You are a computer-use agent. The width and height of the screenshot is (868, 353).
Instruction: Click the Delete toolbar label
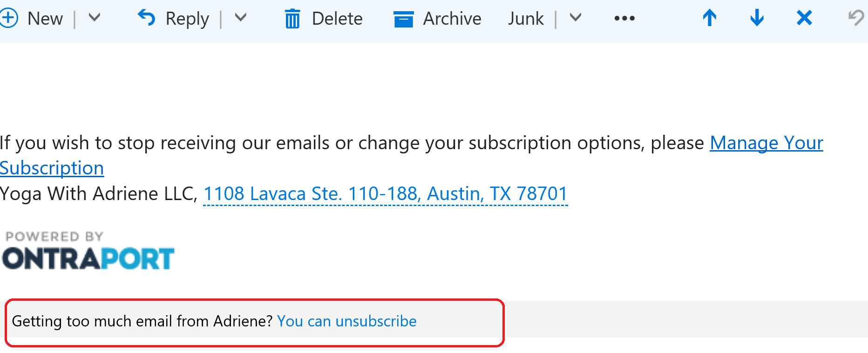pos(337,19)
